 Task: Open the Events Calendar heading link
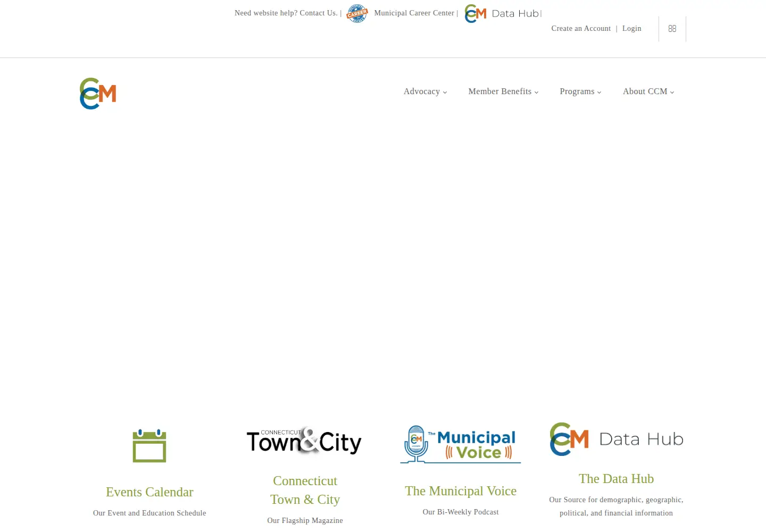coord(149,492)
